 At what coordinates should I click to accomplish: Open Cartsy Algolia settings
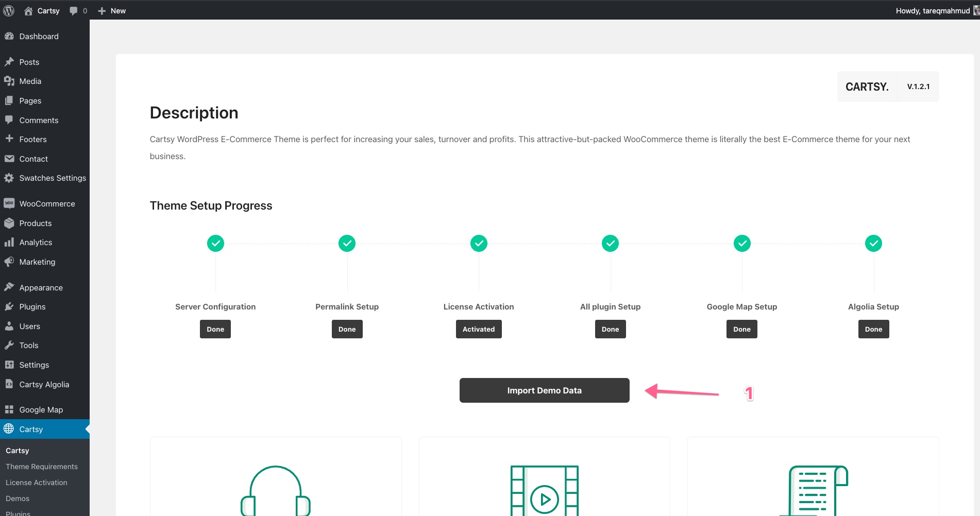pos(45,384)
